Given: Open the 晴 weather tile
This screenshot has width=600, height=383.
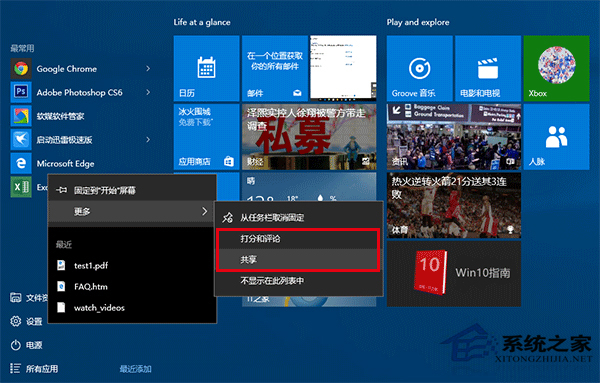Looking at the screenshot, I should click(309, 187).
